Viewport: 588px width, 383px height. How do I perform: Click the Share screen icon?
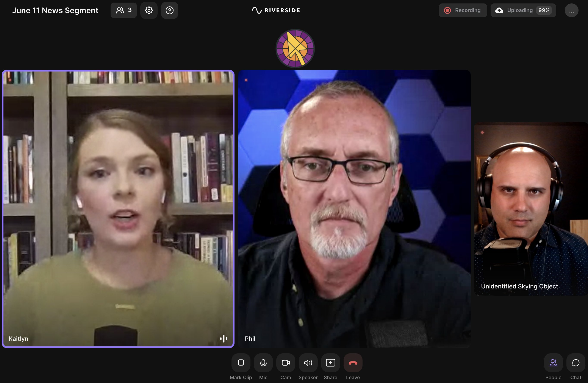331,363
